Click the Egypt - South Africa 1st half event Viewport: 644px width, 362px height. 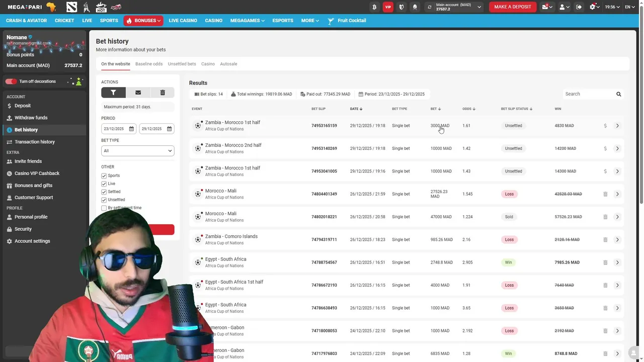click(x=234, y=282)
